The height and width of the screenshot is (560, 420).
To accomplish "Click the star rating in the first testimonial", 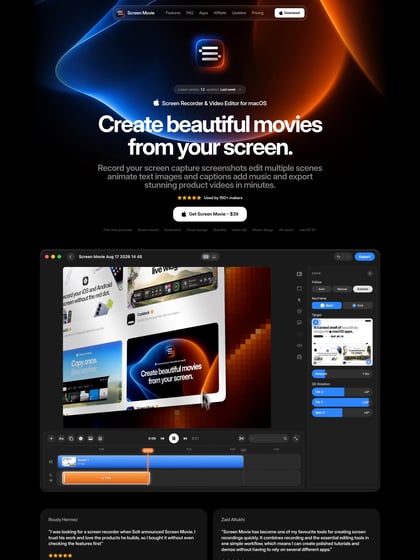I will tap(60, 556).
